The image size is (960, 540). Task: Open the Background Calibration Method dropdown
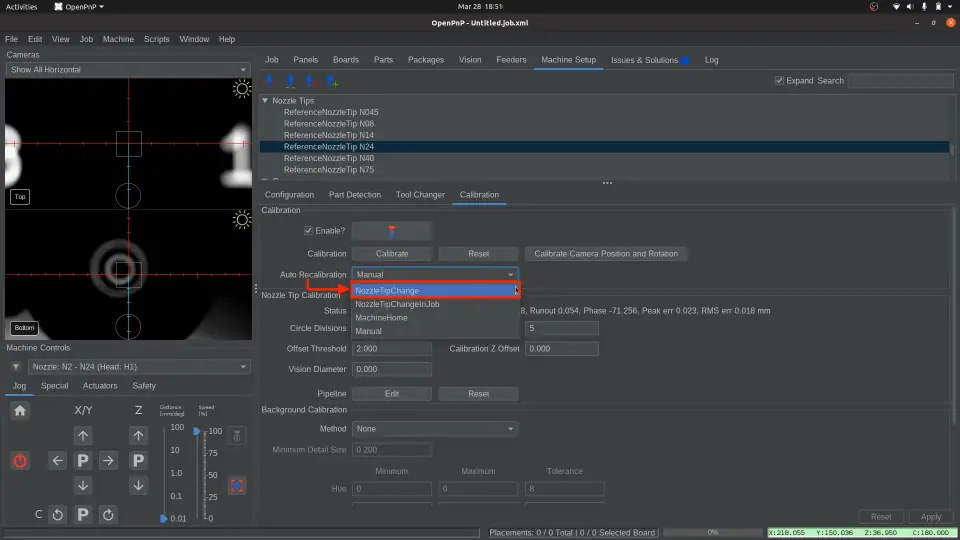[x=434, y=429]
